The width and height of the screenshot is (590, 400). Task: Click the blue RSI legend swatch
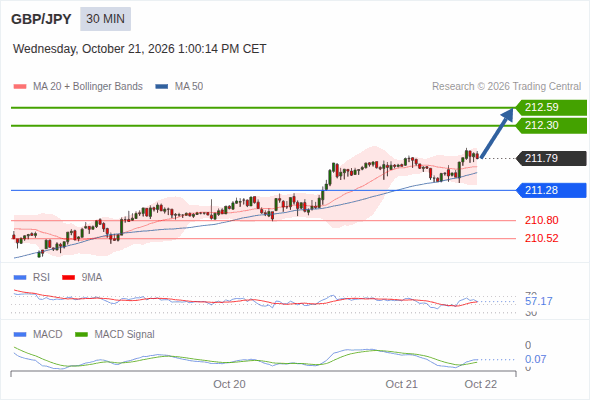pos(20,278)
